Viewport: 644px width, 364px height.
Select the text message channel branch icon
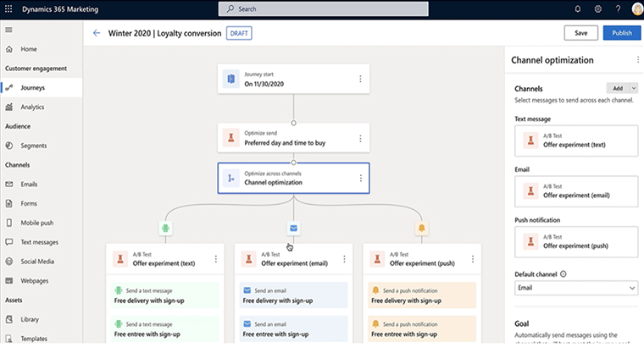164,228
